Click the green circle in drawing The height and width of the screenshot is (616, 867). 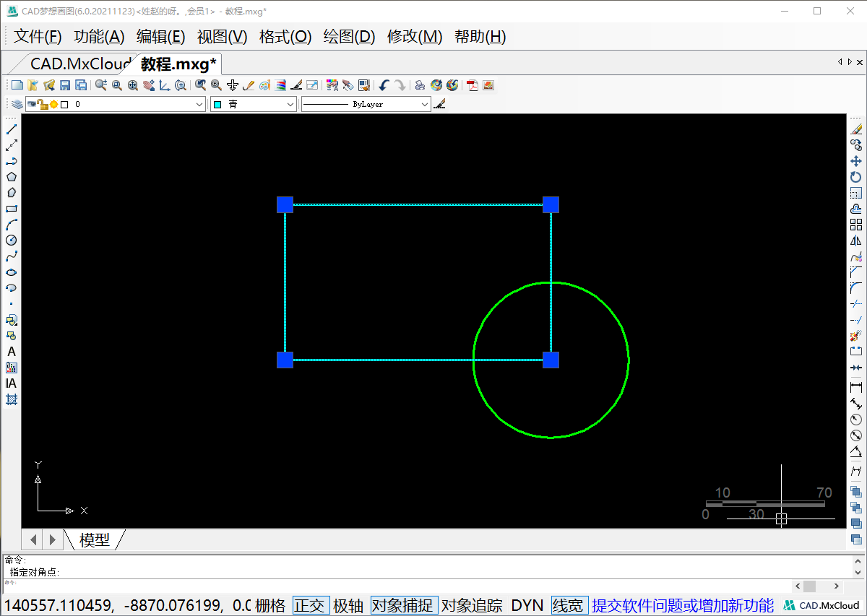[551, 360]
